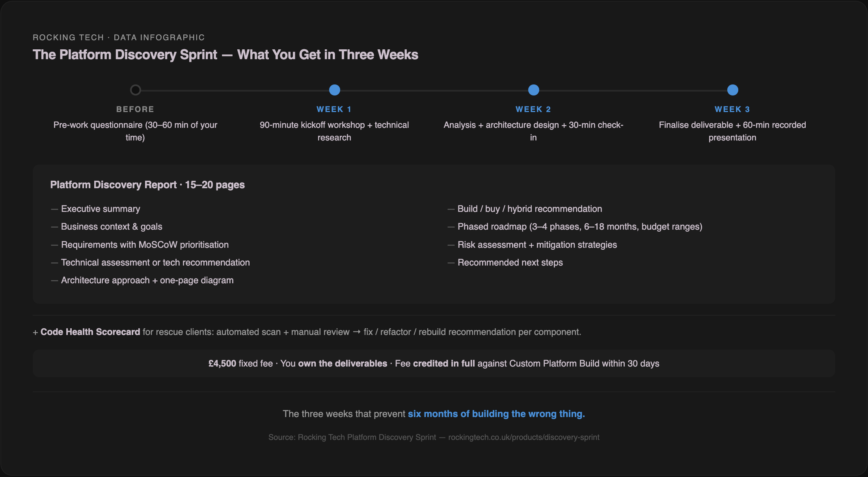868x477 pixels.
Task: Click the Code Health Scorecard bold text
Action: point(90,332)
